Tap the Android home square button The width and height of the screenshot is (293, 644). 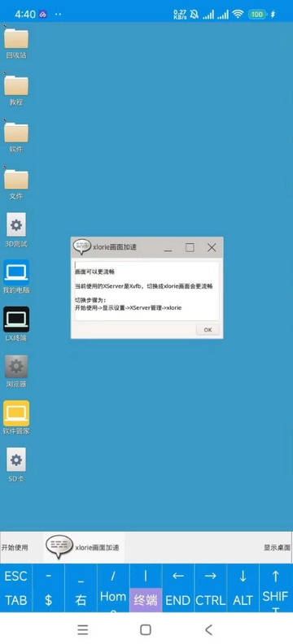tap(146, 629)
